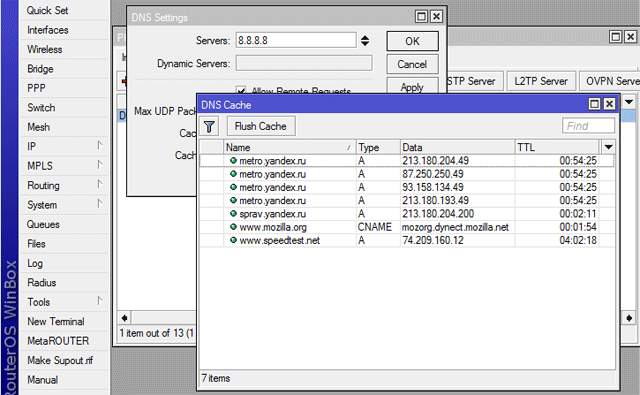The image size is (640, 395).
Task: Open the Radius menu
Action: tap(41, 282)
